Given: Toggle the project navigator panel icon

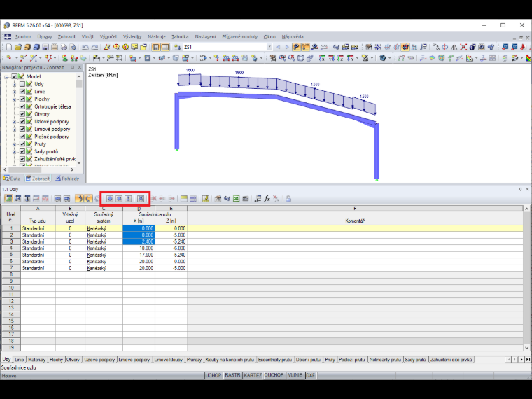Looking at the screenshot, I should (155, 47).
